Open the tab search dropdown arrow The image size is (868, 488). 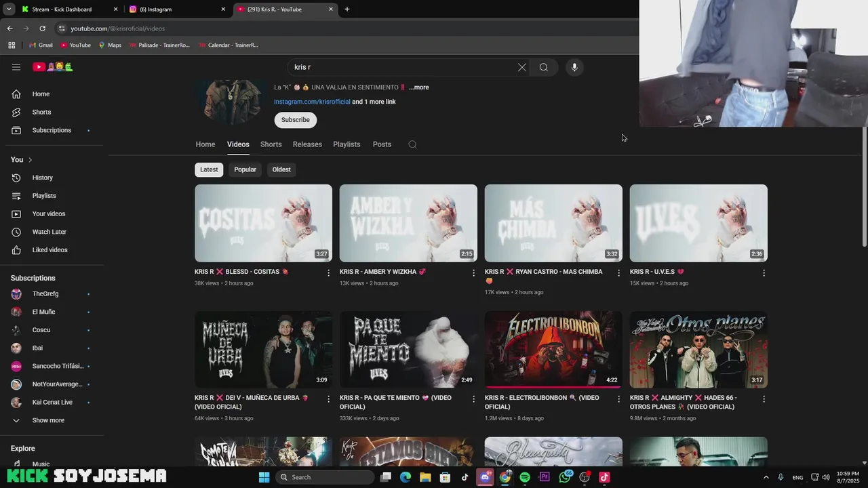9,9
